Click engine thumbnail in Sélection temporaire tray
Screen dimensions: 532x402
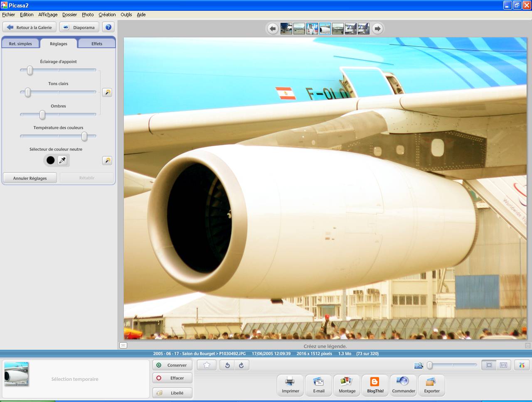[17, 374]
